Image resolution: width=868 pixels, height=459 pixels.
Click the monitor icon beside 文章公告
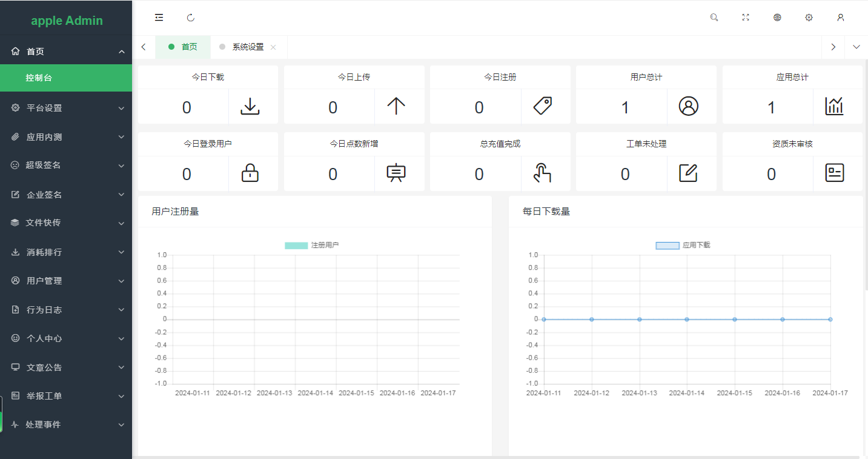(x=16, y=367)
